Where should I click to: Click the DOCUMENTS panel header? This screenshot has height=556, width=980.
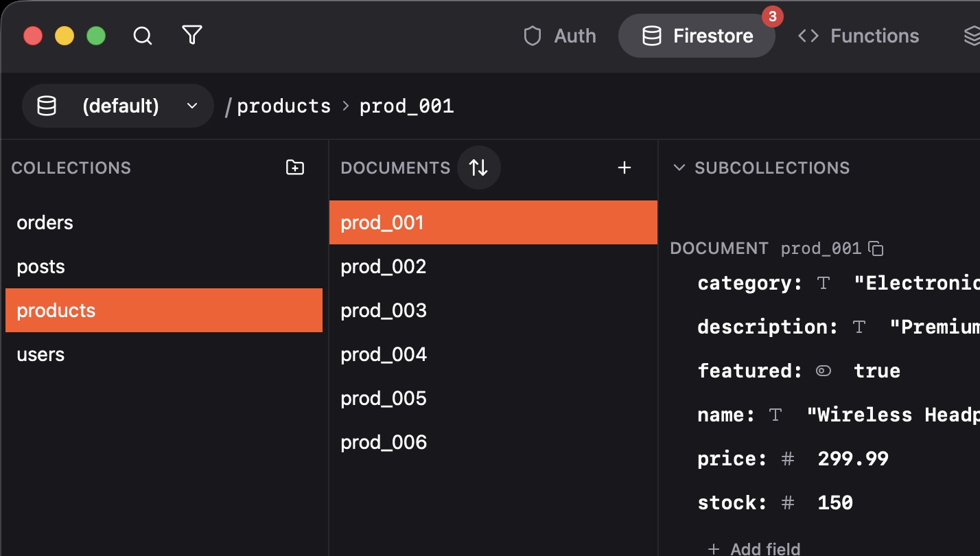[395, 168]
